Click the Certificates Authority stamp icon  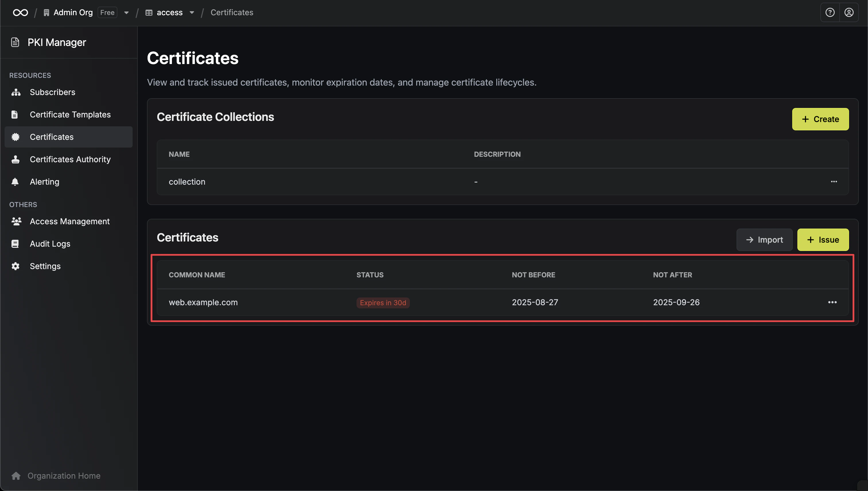[x=15, y=159]
